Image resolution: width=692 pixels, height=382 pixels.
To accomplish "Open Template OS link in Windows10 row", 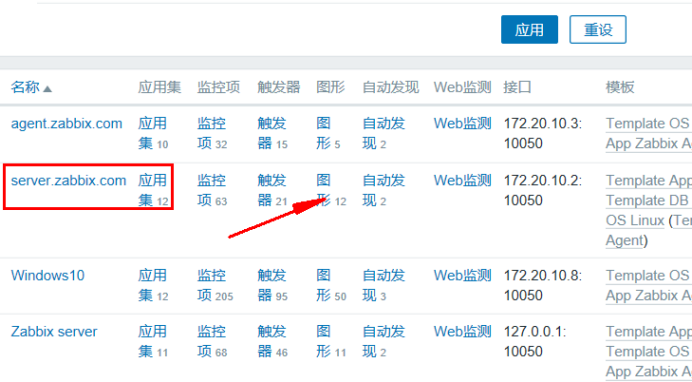I will coord(648,275).
